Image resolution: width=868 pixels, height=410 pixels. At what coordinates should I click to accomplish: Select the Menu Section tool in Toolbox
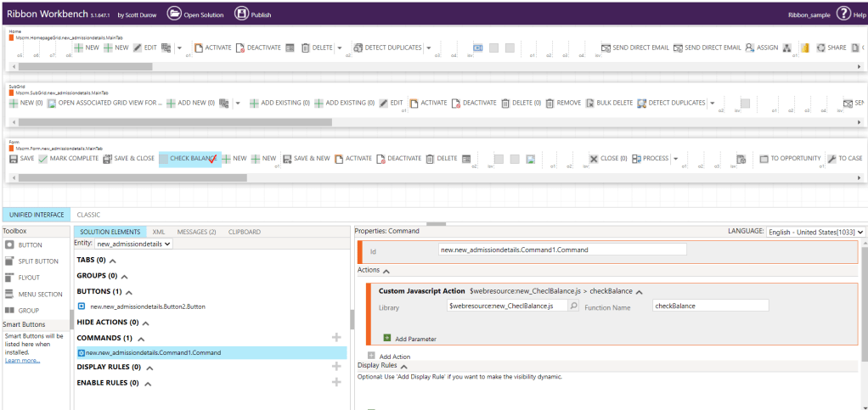[x=39, y=294]
